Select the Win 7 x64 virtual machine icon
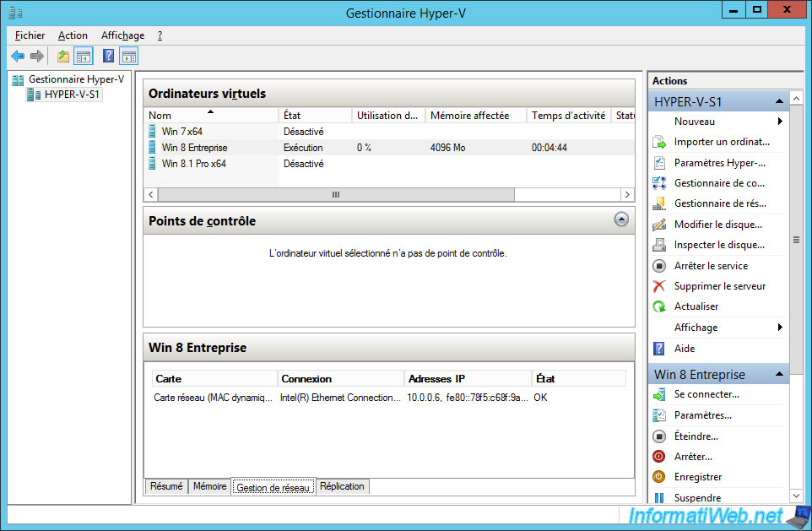 pyautogui.click(x=152, y=131)
